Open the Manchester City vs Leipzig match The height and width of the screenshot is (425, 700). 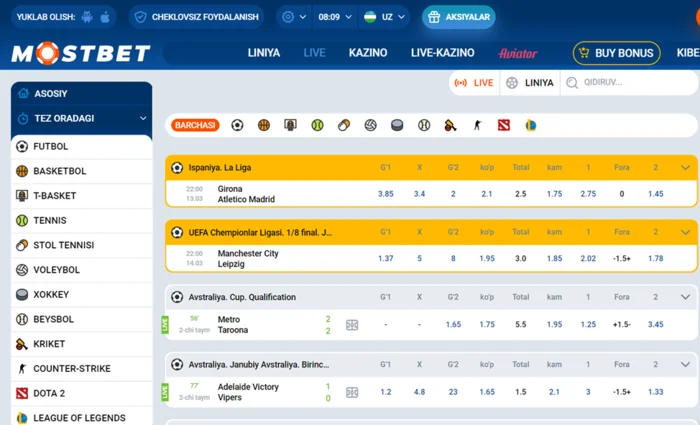(x=248, y=258)
